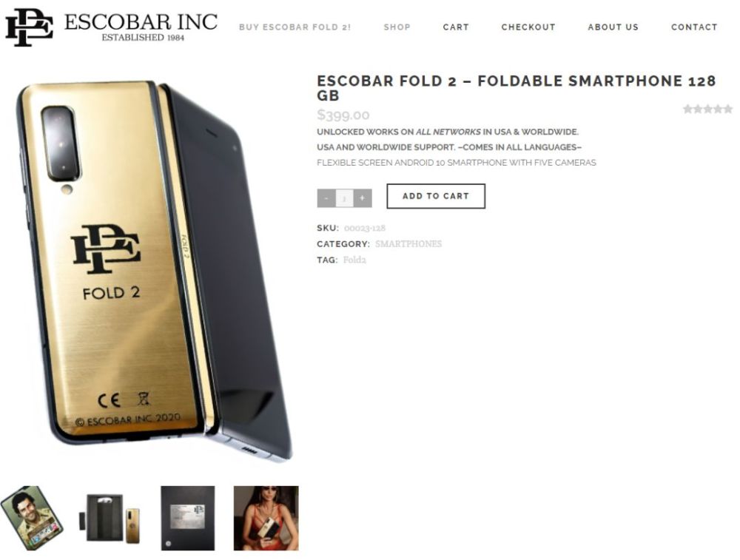Click the five-star rating icons
740x560 pixels.
[707, 109]
